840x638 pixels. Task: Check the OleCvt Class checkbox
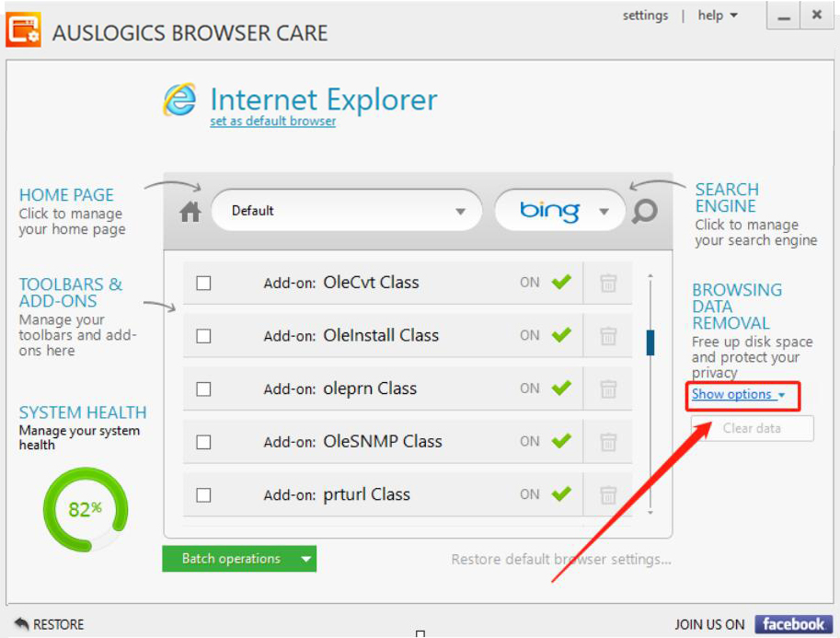pos(203,283)
